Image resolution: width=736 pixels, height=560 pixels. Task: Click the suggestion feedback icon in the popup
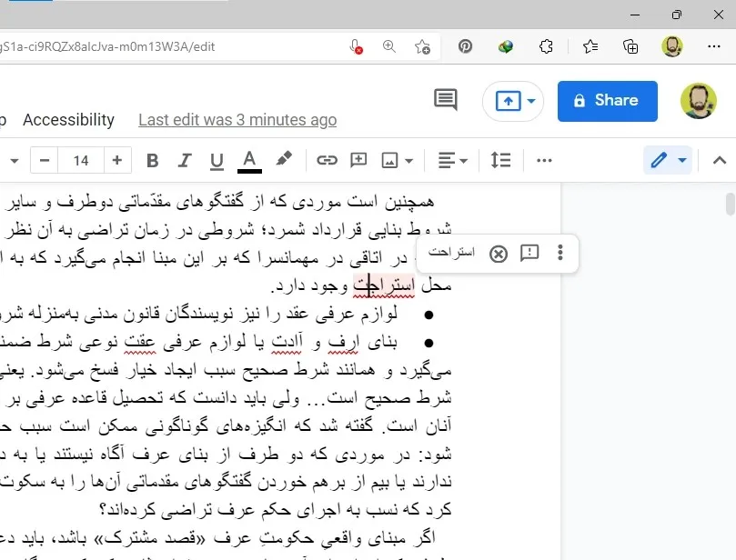pos(529,254)
